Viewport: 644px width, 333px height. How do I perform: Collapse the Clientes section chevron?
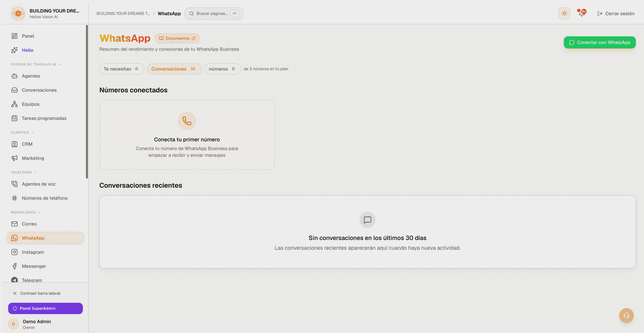pyautogui.click(x=33, y=133)
